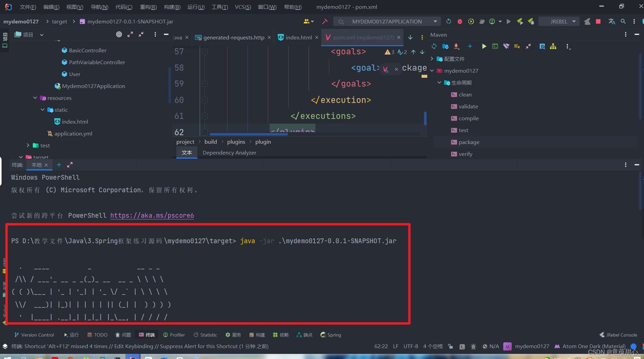Click the plugins breadcrumb
Viewport: 644px width, 359px height.
click(x=236, y=142)
